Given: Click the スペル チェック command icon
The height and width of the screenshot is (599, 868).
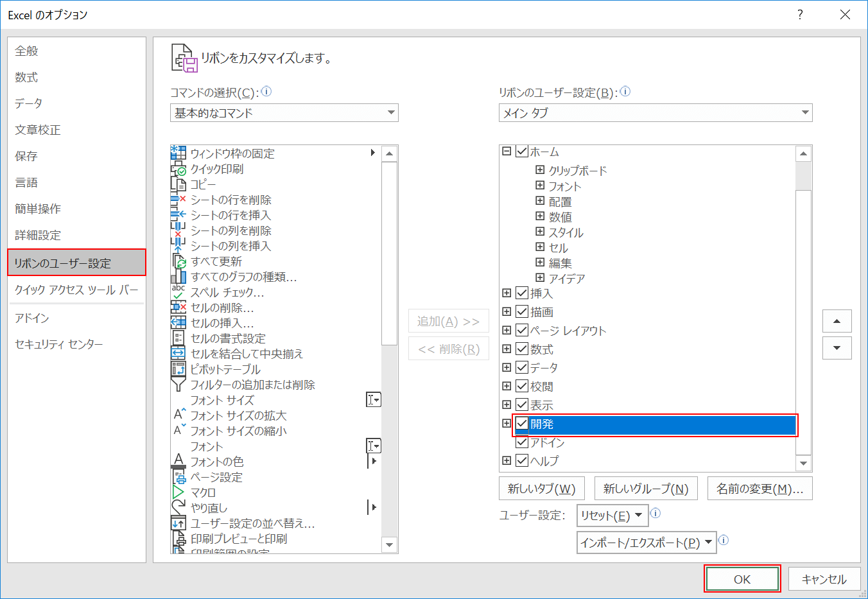Looking at the screenshot, I should (x=178, y=292).
